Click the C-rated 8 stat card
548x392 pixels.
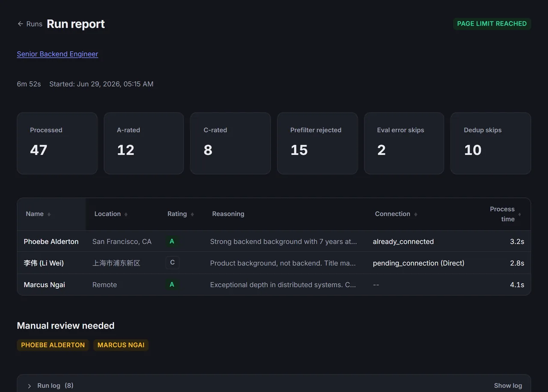click(230, 143)
